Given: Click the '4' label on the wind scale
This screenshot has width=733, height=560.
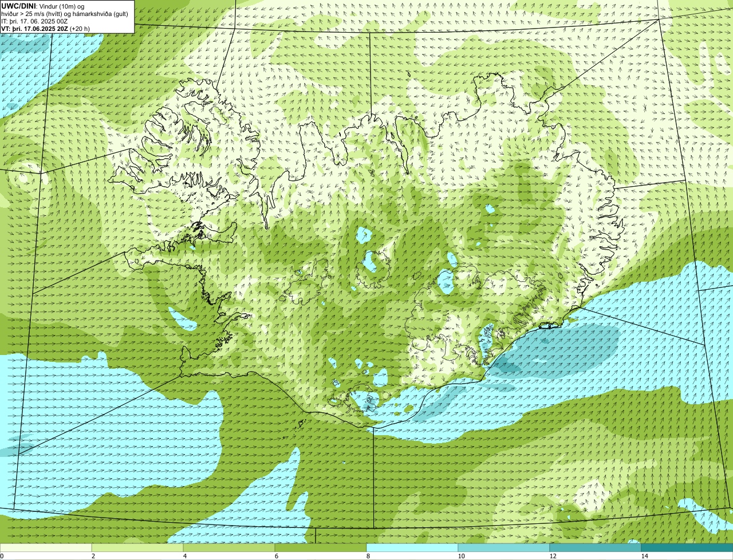Looking at the screenshot, I should 184,556.
